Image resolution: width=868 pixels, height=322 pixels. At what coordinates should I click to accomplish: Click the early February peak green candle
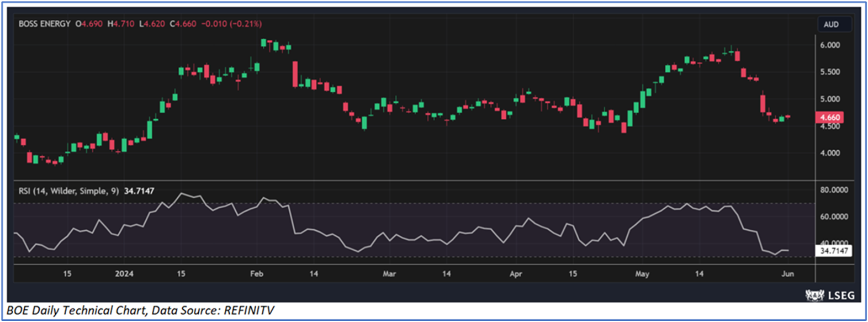click(x=263, y=43)
